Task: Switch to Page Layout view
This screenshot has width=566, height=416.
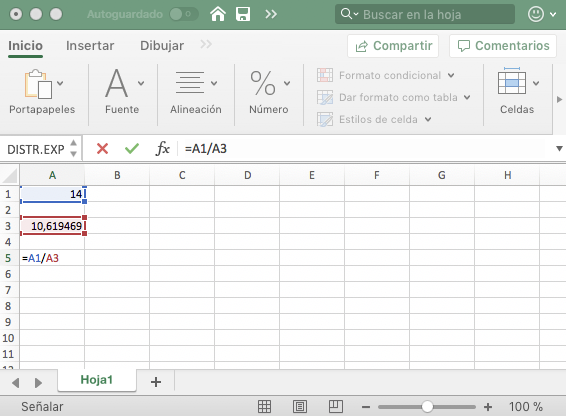Action: coord(300,407)
